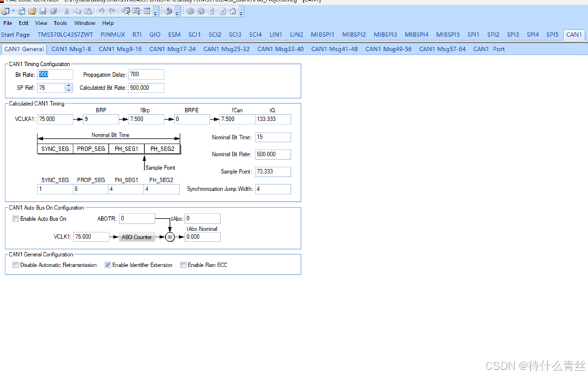Click the Cut scissors icon
This screenshot has width=588, height=376.
point(67,12)
